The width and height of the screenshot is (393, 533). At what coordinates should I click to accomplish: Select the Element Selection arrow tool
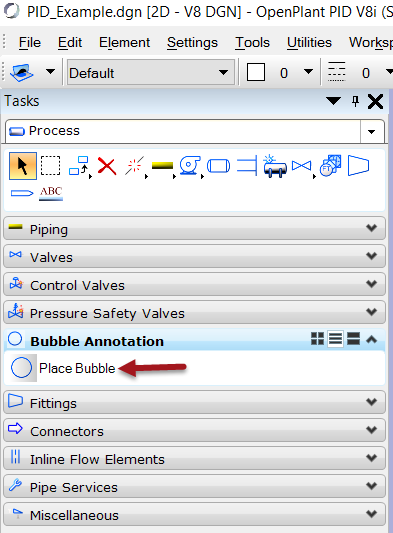pos(23,166)
